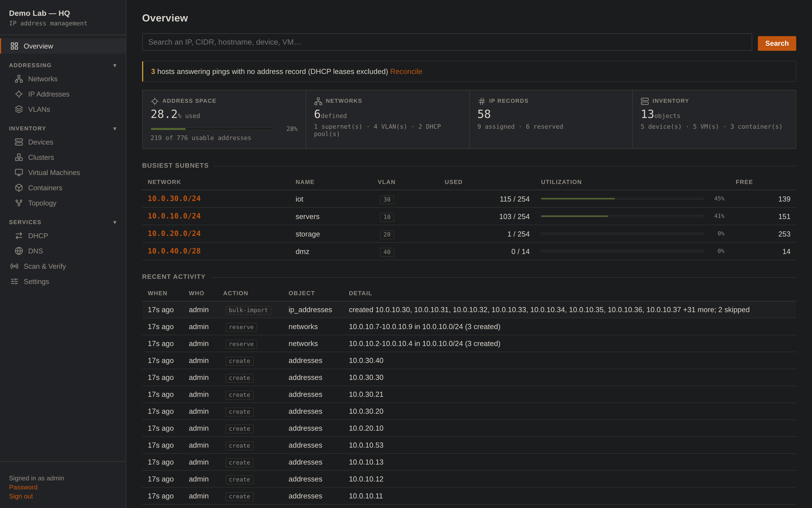Viewport: 812px width, 508px height.
Task: Click the DNS globe icon
Action: click(x=19, y=251)
